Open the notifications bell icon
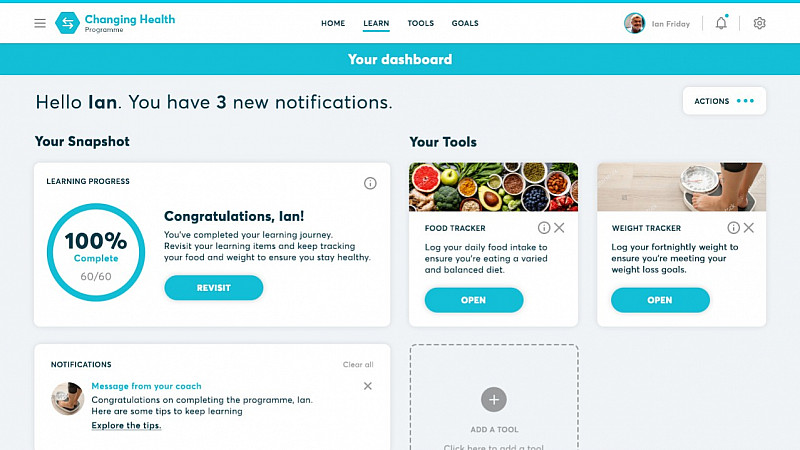The width and height of the screenshot is (800, 450). tap(721, 23)
